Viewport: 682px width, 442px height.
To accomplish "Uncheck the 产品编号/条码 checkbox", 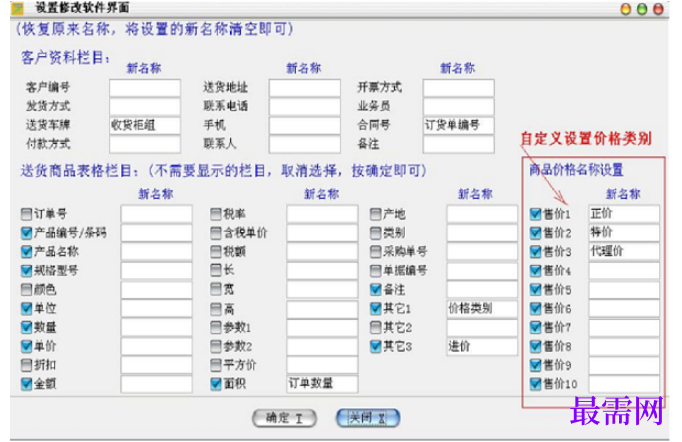I will (27, 233).
